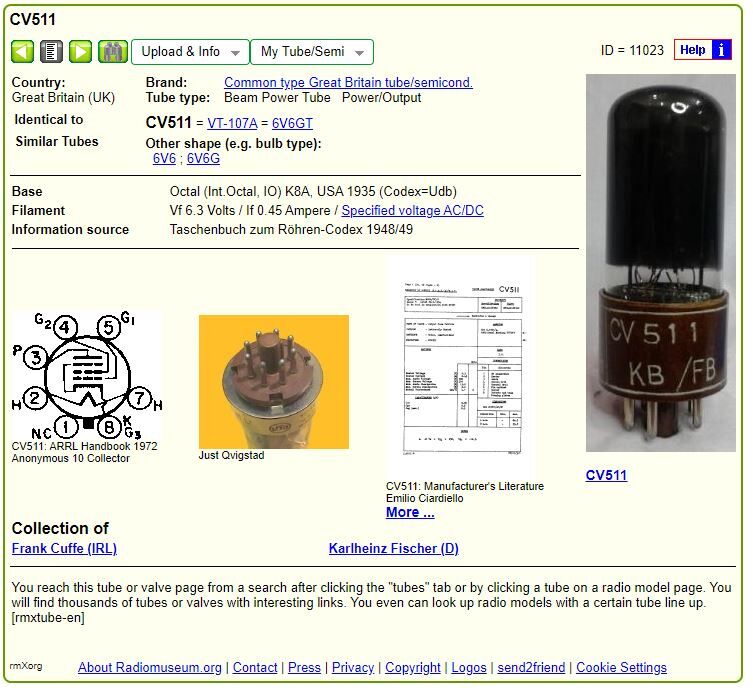The image size is (753, 691).
Task: Open Common type Great Britain tube link
Action: click(x=348, y=82)
